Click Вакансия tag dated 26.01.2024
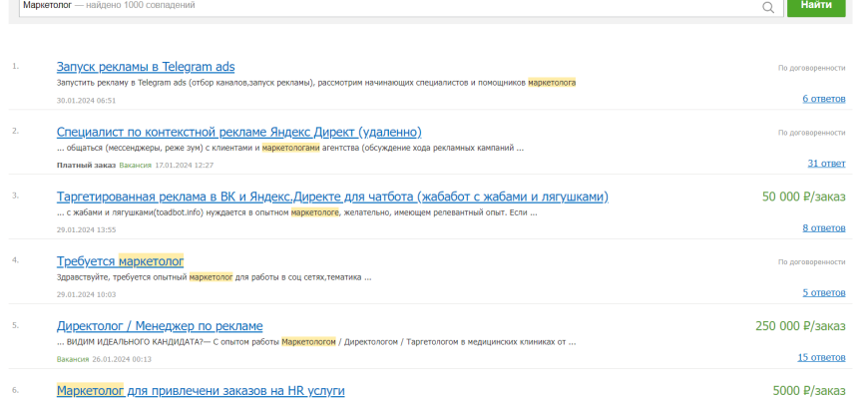 click(73, 358)
